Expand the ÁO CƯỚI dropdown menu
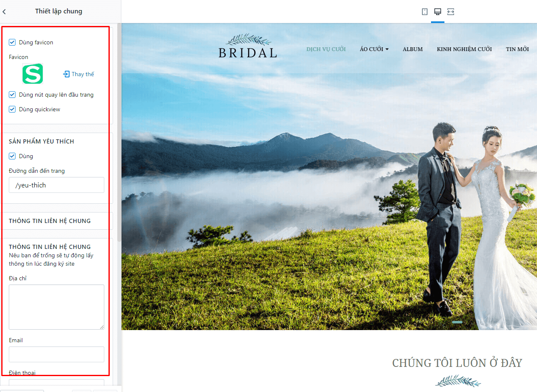 click(374, 49)
